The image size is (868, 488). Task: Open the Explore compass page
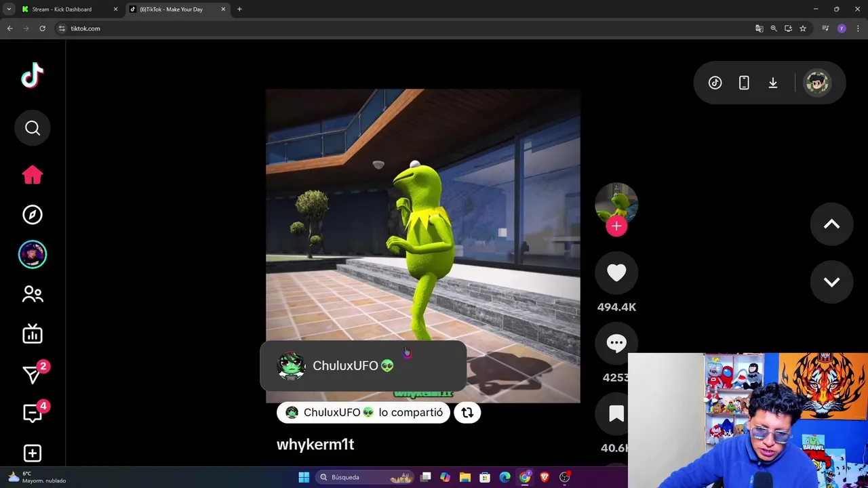tap(33, 215)
